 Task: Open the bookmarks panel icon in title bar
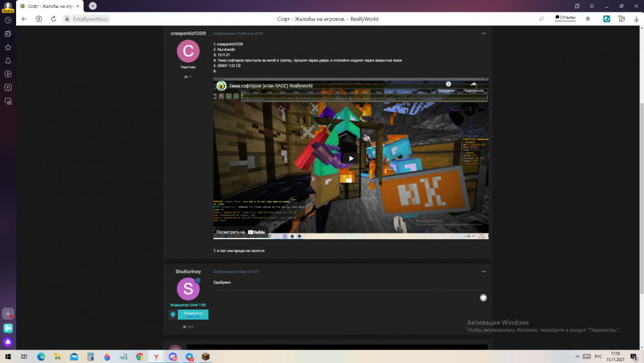[x=577, y=6]
